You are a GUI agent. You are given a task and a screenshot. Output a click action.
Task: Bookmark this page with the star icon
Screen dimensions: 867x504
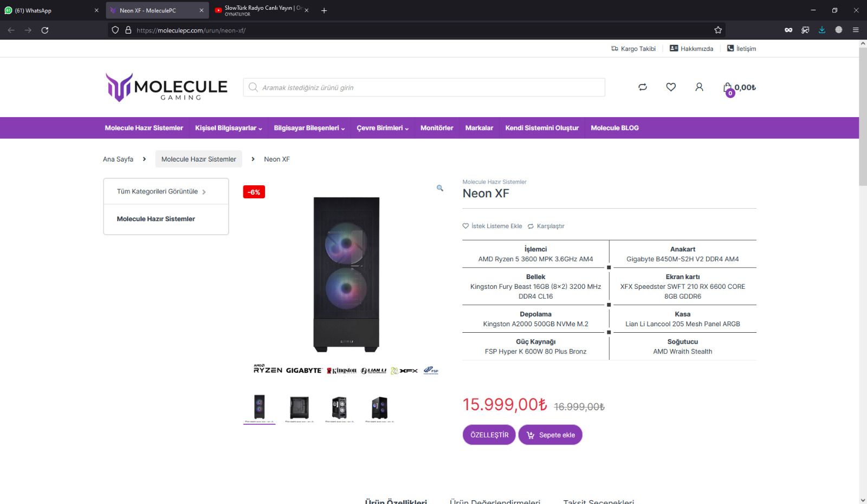[718, 30]
